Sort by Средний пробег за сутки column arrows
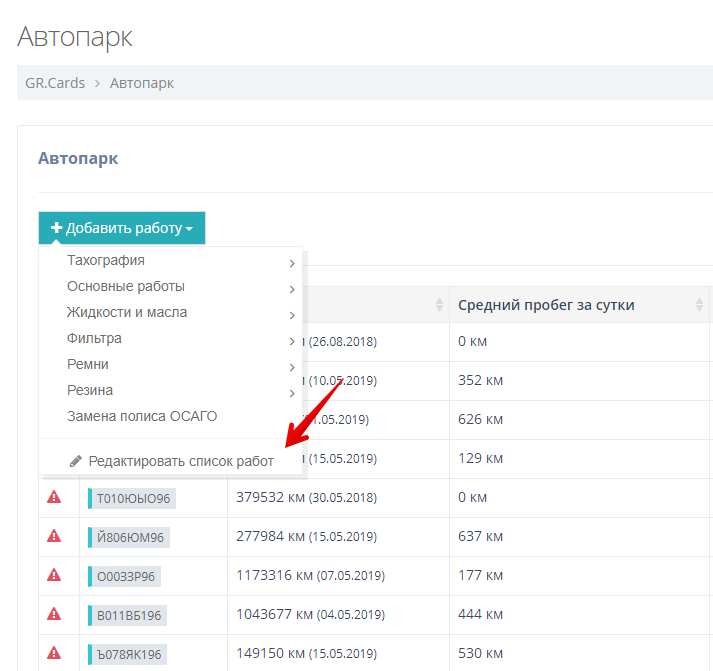The width and height of the screenshot is (713, 671). pos(695,305)
